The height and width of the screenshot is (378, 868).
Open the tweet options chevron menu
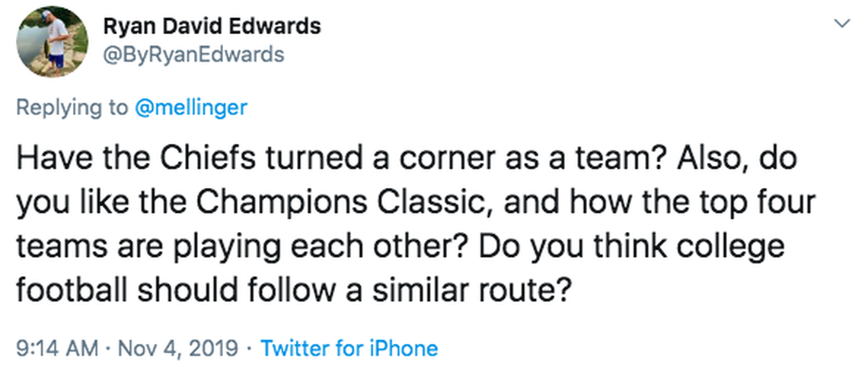coord(842,25)
